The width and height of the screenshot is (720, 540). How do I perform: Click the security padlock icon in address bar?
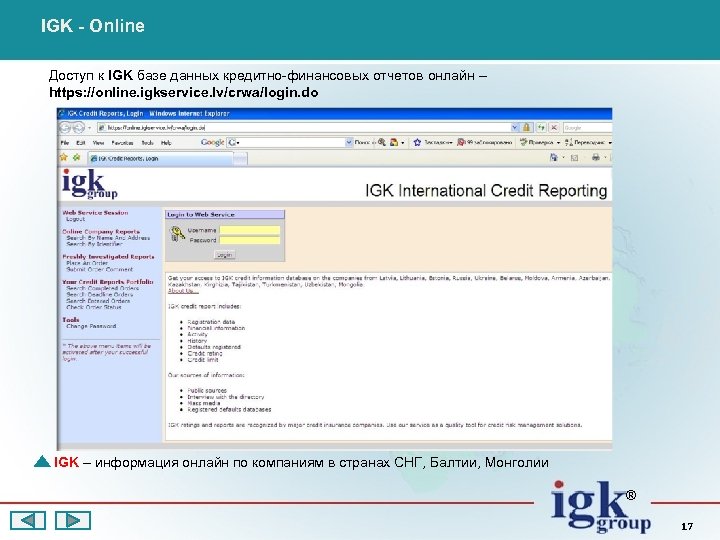[x=527, y=128]
